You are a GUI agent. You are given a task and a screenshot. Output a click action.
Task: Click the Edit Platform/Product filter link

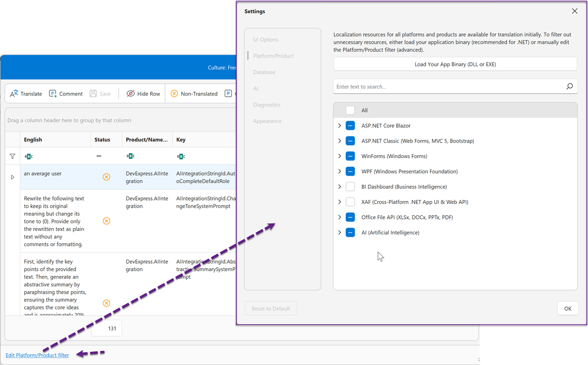click(37, 355)
